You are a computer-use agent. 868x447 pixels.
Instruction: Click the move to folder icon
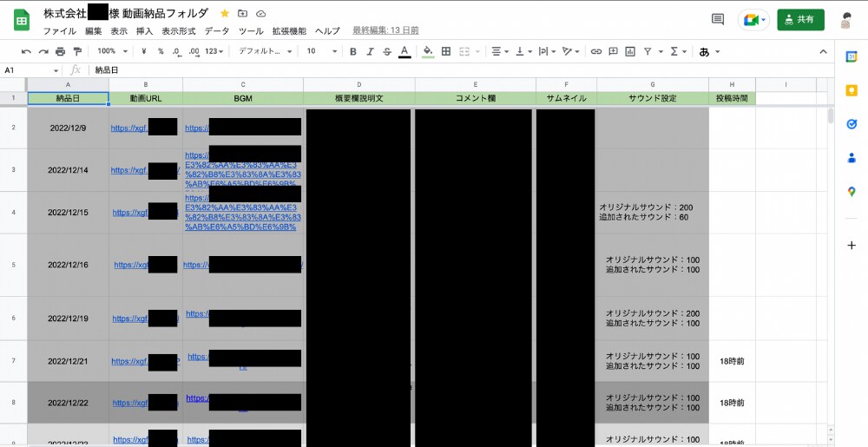[x=242, y=13]
